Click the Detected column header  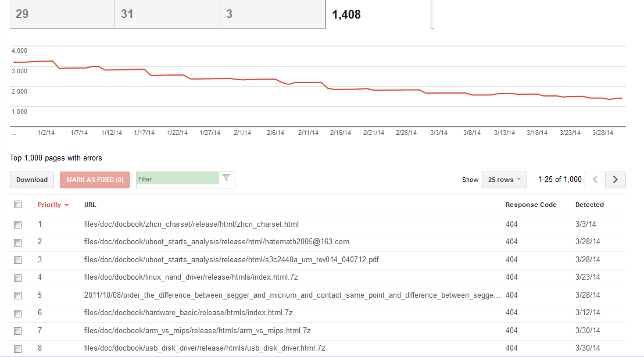(x=589, y=205)
